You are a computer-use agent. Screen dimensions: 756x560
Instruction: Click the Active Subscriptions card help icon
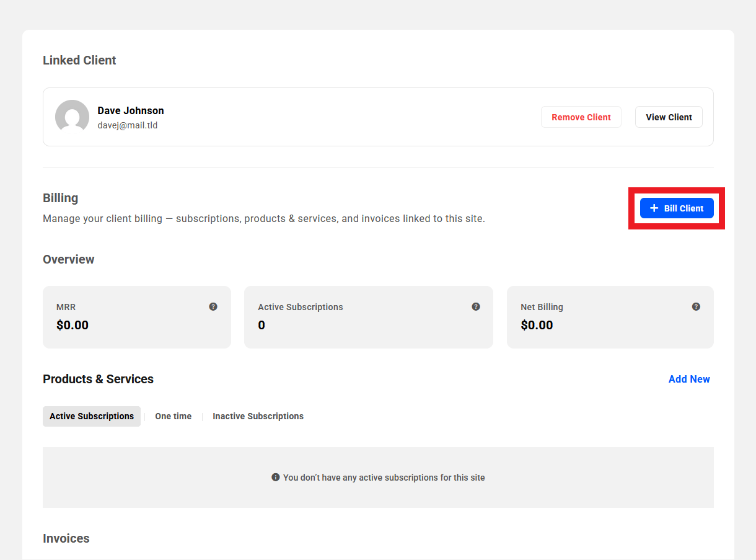[x=476, y=306]
